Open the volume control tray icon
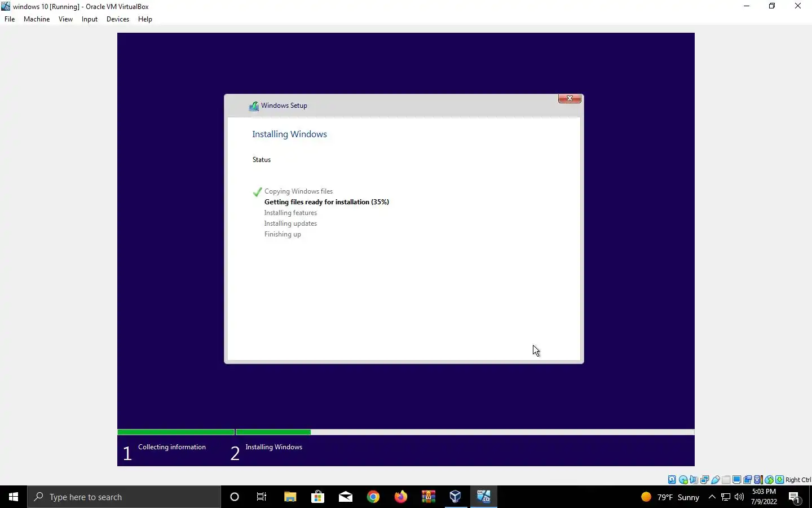The width and height of the screenshot is (812, 508). (739, 497)
